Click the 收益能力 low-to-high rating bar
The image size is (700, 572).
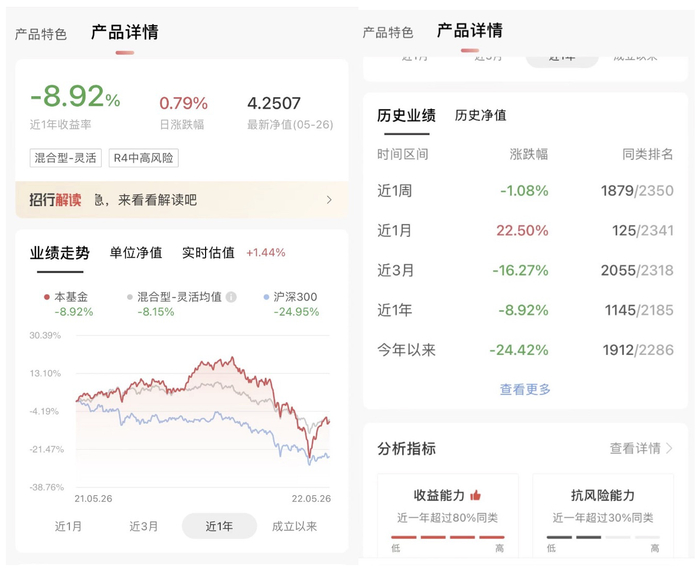pyautogui.click(x=448, y=538)
